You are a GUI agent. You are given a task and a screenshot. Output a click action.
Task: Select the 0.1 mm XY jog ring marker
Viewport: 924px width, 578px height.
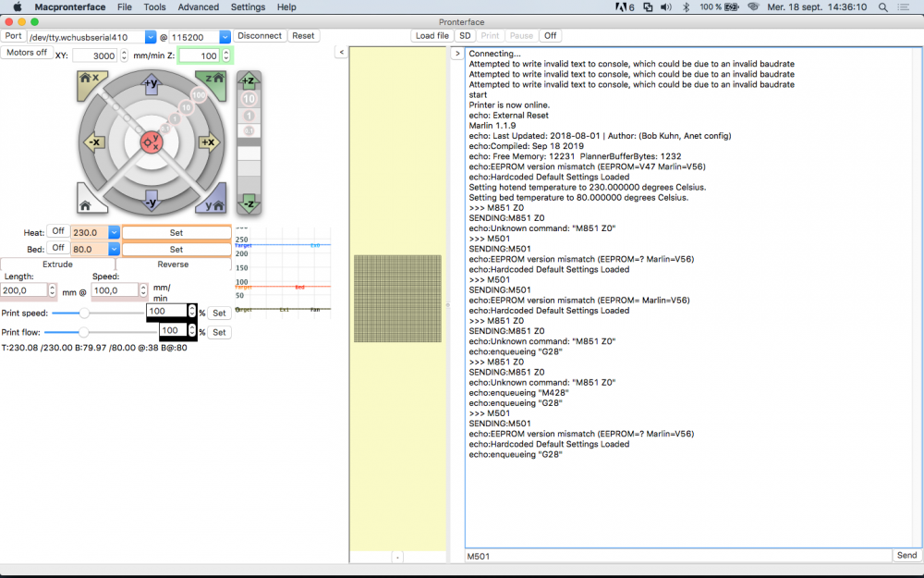pos(165,129)
